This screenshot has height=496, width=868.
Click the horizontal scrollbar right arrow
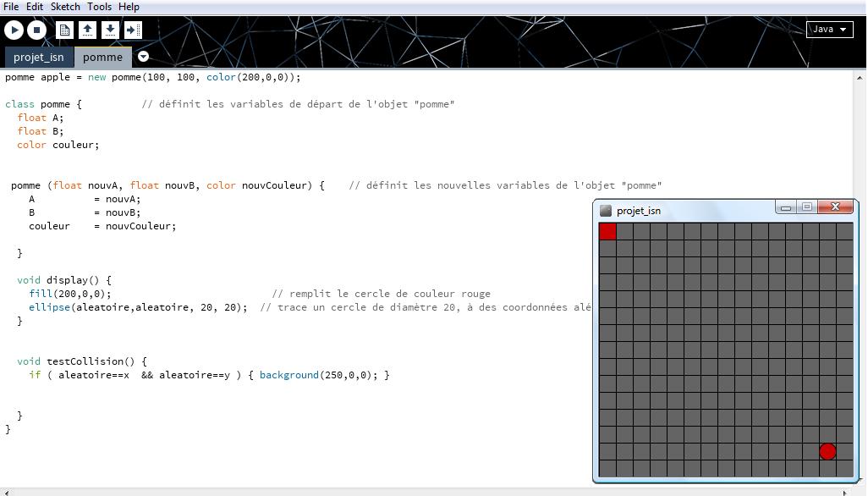tap(845, 492)
